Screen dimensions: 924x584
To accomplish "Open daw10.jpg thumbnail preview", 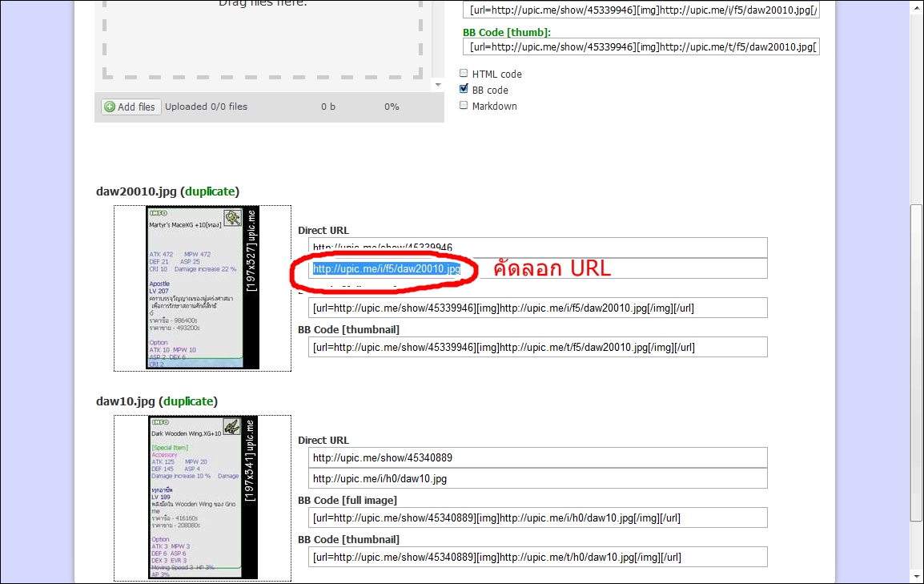I will [x=203, y=497].
